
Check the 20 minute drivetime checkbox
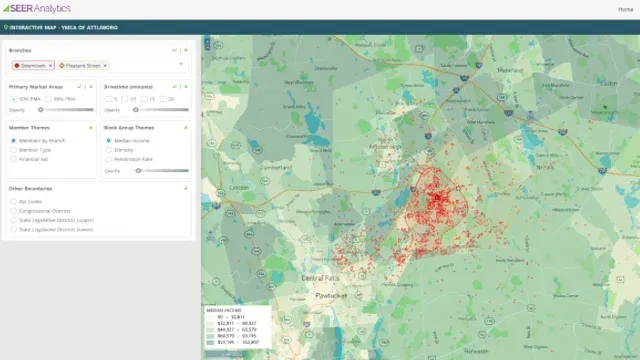tap(163, 99)
